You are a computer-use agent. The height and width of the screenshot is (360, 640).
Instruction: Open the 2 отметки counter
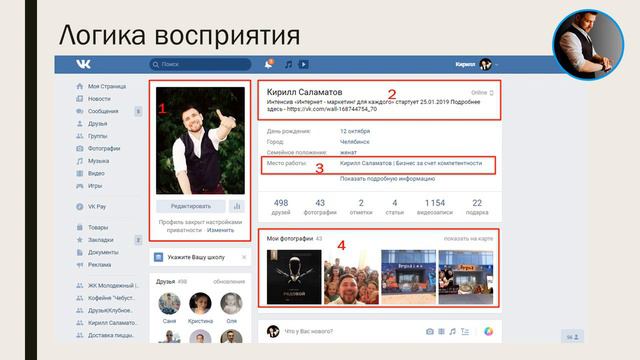[361, 207]
